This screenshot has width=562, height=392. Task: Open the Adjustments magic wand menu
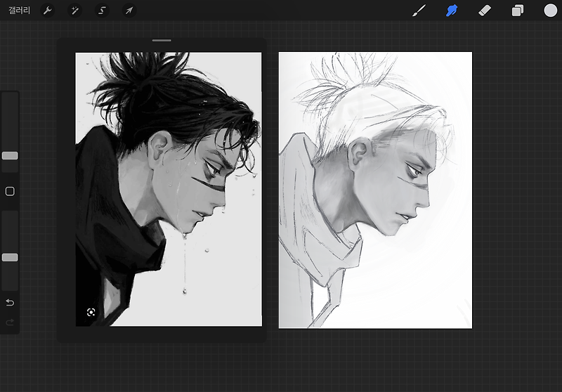[x=75, y=11]
